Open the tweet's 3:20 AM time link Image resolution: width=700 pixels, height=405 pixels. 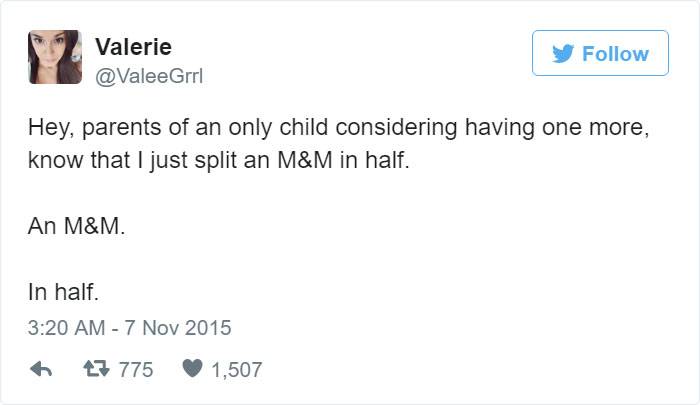tap(66, 328)
